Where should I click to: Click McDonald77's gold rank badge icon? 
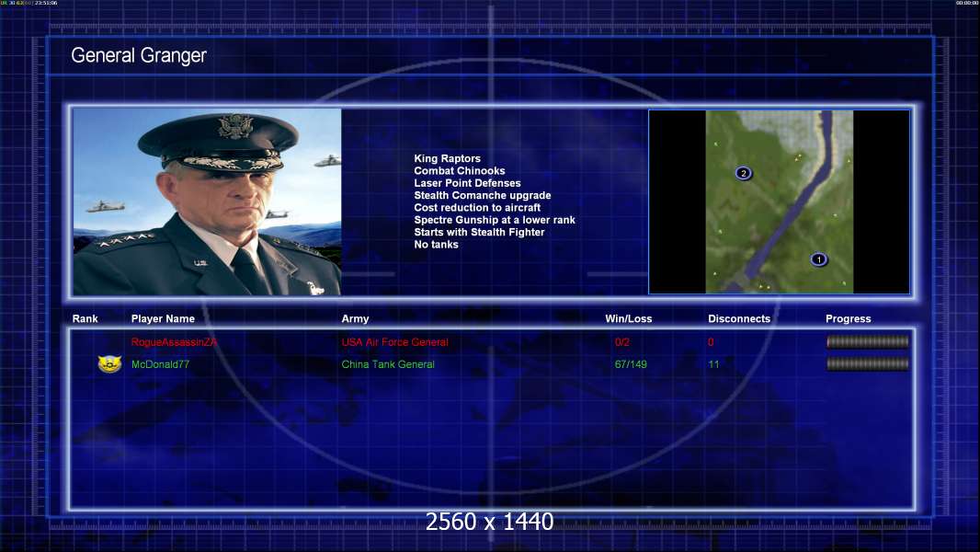coord(109,363)
